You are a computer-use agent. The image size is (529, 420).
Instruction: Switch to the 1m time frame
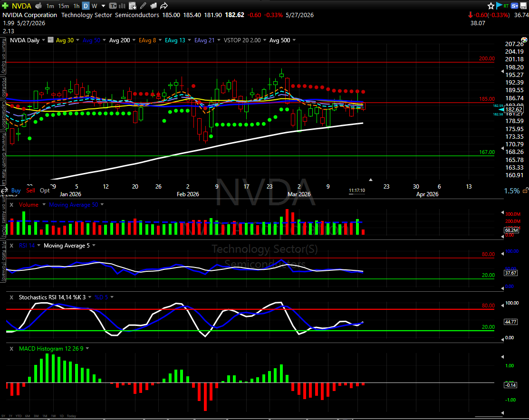[x=50, y=6]
